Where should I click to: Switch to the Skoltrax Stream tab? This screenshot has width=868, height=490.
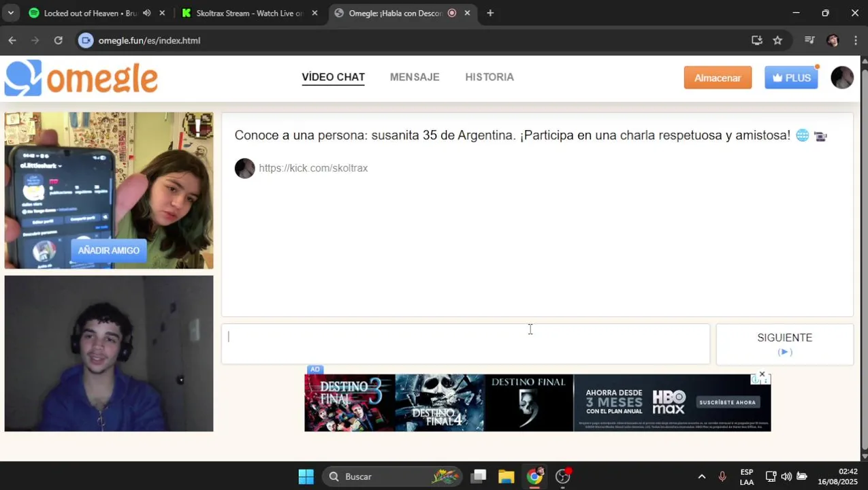click(x=249, y=13)
